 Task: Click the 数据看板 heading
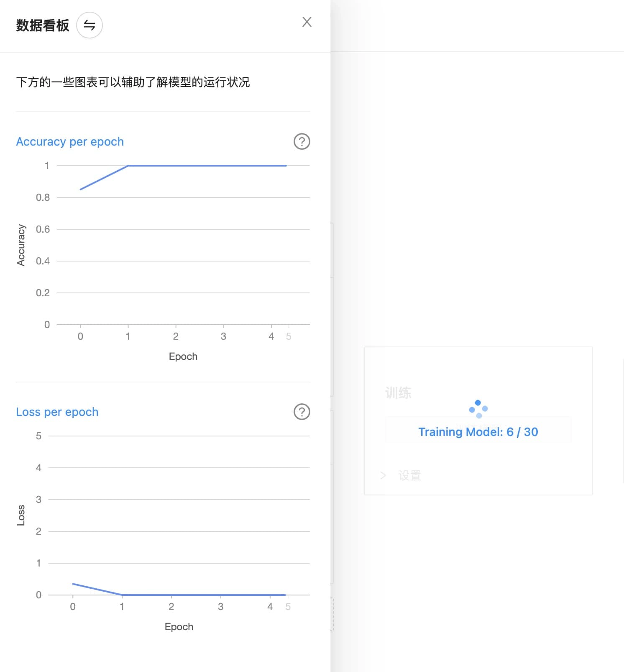pyautogui.click(x=43, y=26)
